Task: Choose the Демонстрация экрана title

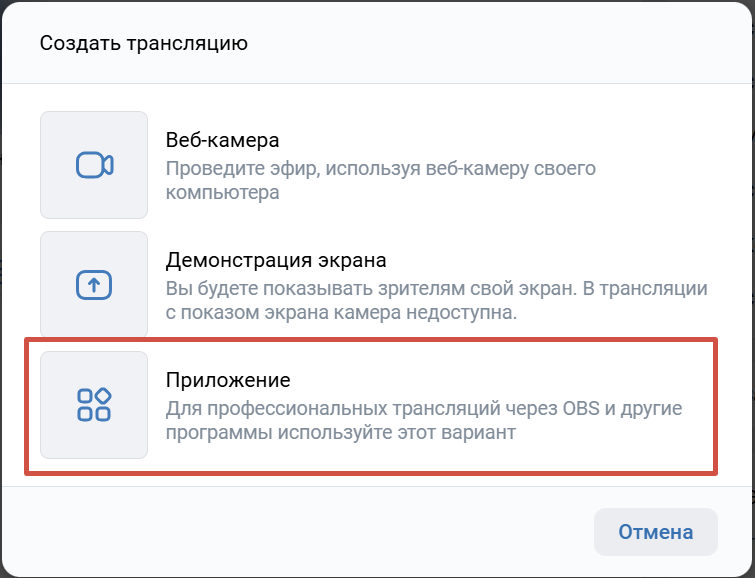Action: (275, 261)
